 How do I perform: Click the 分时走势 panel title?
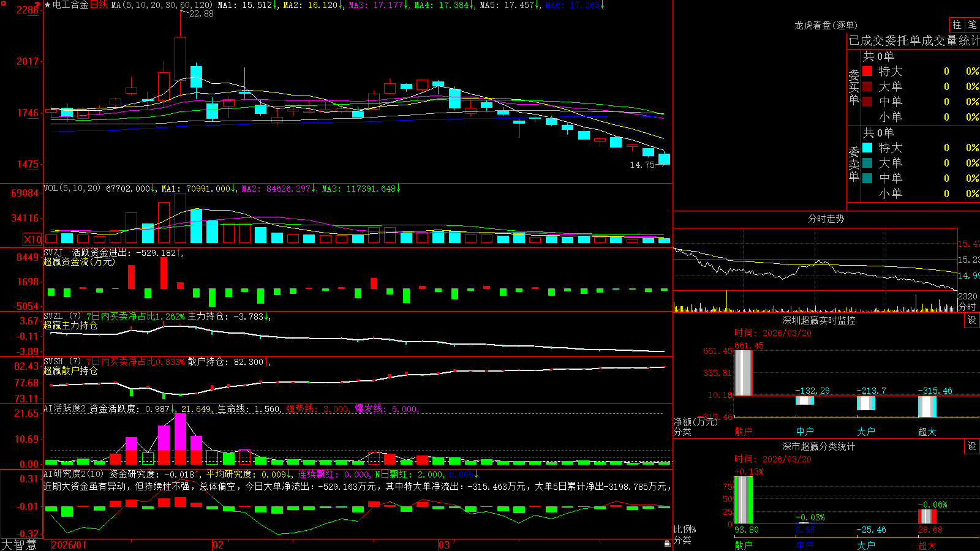pyautogui.click(x=826, y=219)
